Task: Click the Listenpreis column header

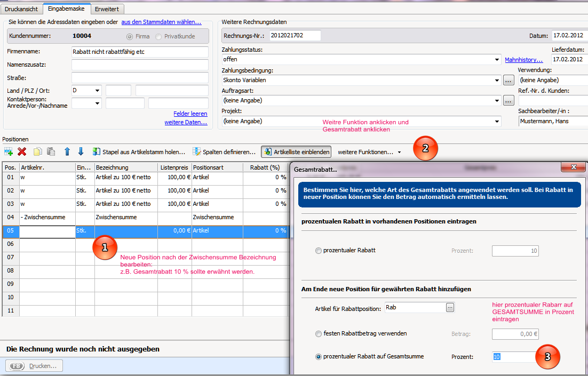Action: [175, 167]
